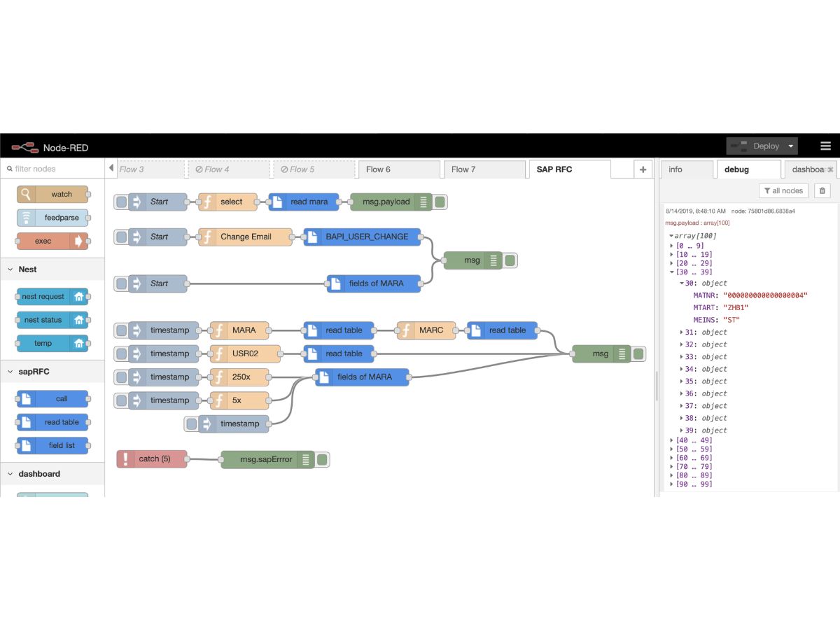Expand the 31: object entry
The width and height of the screenshot is (840, 630).
pyautogui.click(x=682, y=332)
